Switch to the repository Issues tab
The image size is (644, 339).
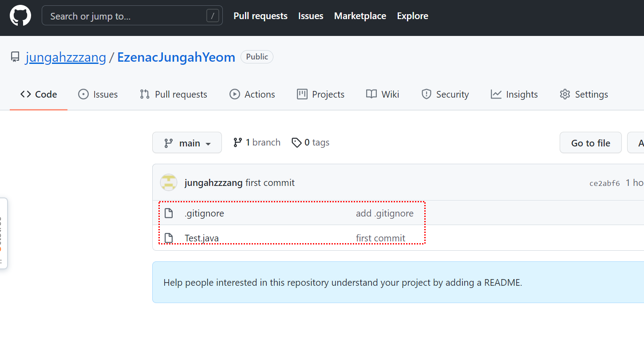(98, 95)
